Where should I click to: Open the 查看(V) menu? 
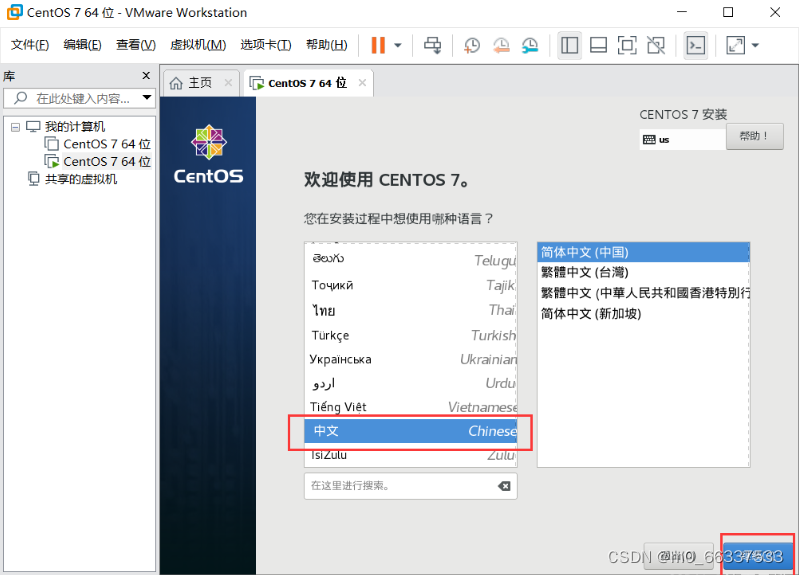pos(136,45)
